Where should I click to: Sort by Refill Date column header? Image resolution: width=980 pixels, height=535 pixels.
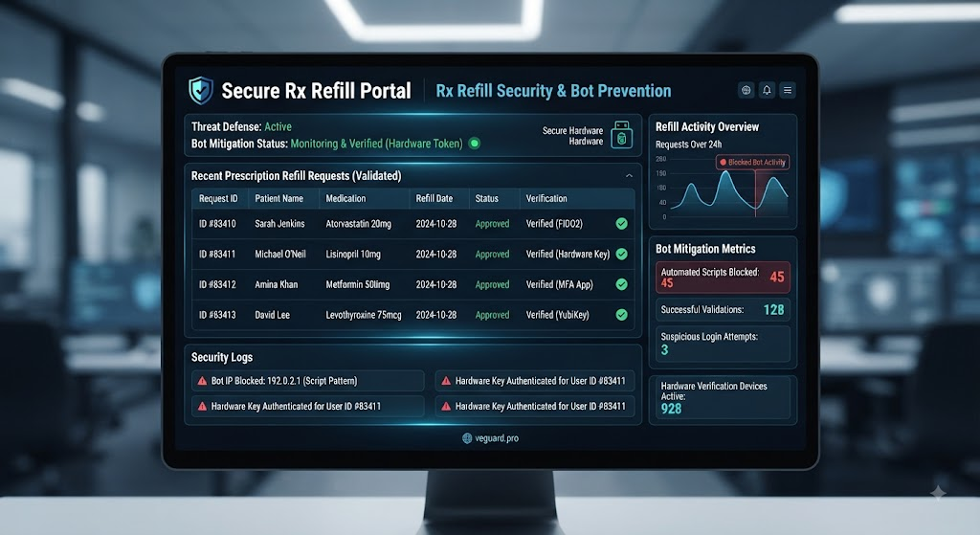(434, 198)
